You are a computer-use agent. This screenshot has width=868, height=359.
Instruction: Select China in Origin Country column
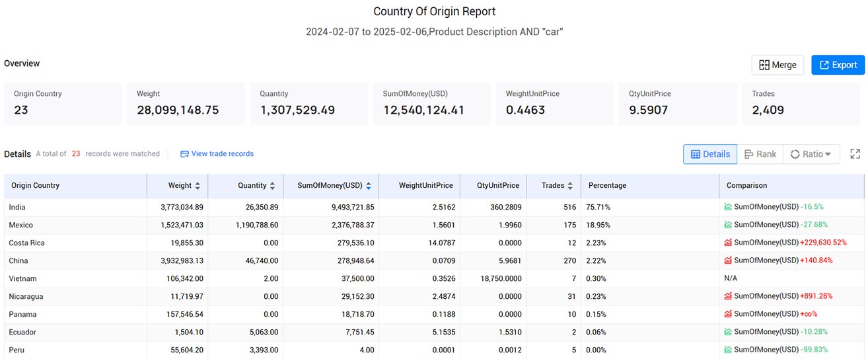tap(18, 260)
